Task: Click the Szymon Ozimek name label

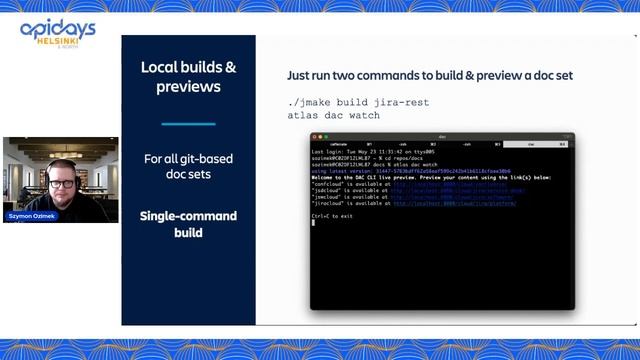Action: click(x=31, y=216)
